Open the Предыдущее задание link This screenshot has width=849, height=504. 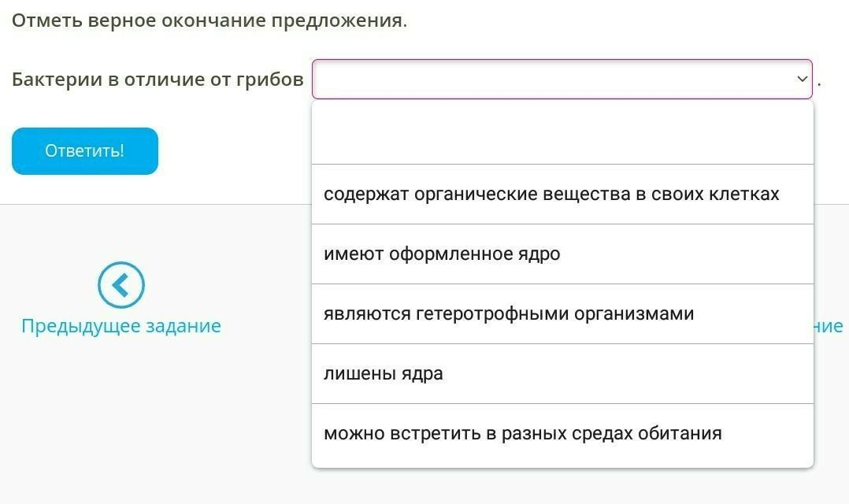(121, 326)
